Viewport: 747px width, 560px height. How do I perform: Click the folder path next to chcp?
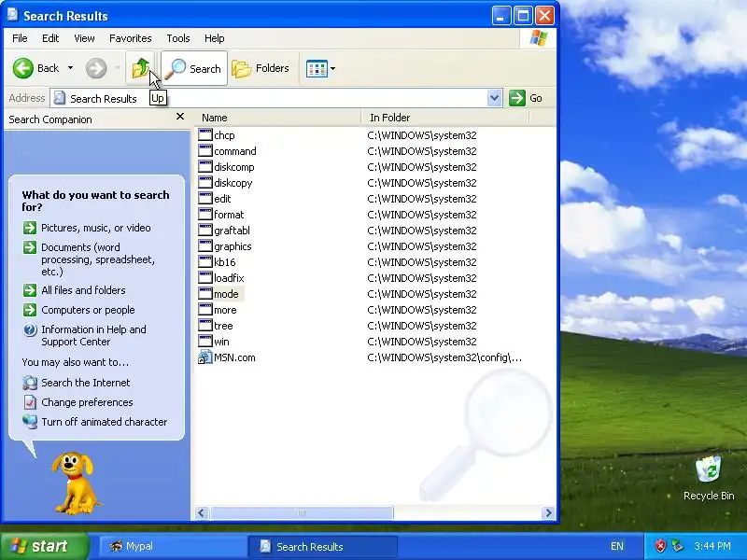pyautogui.click(x=422, y=135)
